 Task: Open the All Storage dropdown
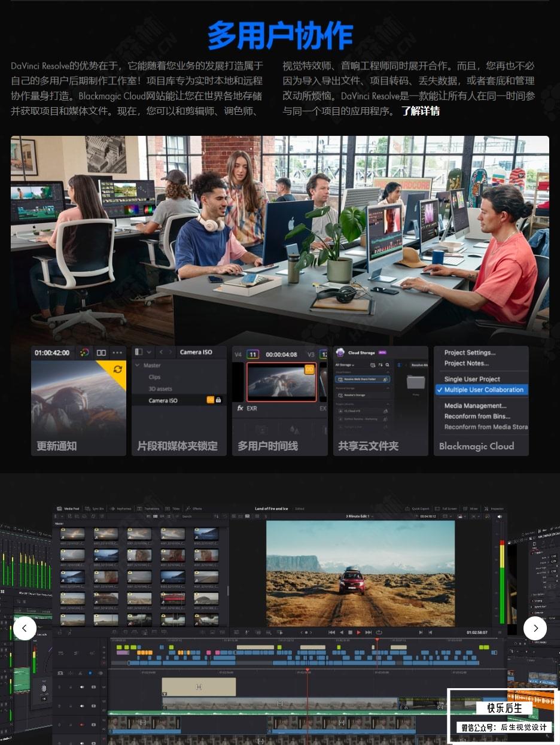[x=345, y=364]
